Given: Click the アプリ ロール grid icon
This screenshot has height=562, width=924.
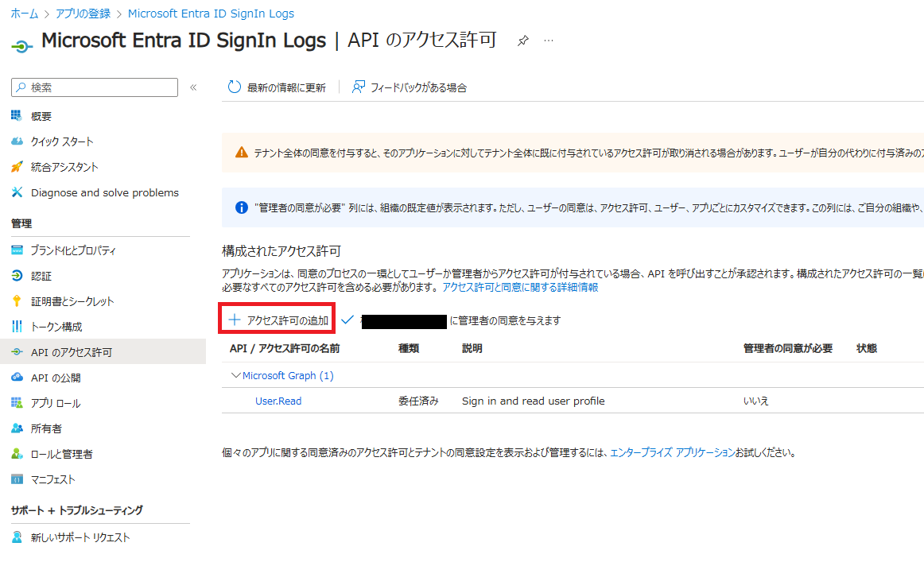Looking at the screenshot, I should pyautogui.click(x=17, y=403).
